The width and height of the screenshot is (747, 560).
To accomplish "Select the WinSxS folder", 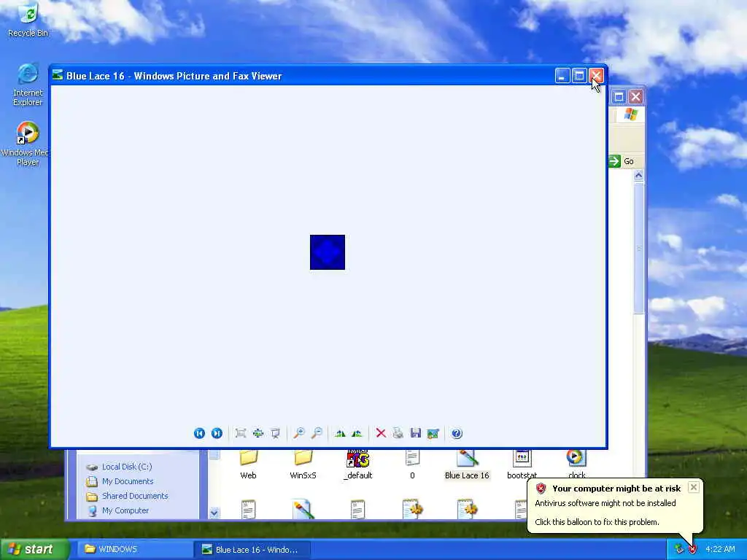I will point(303,464).
